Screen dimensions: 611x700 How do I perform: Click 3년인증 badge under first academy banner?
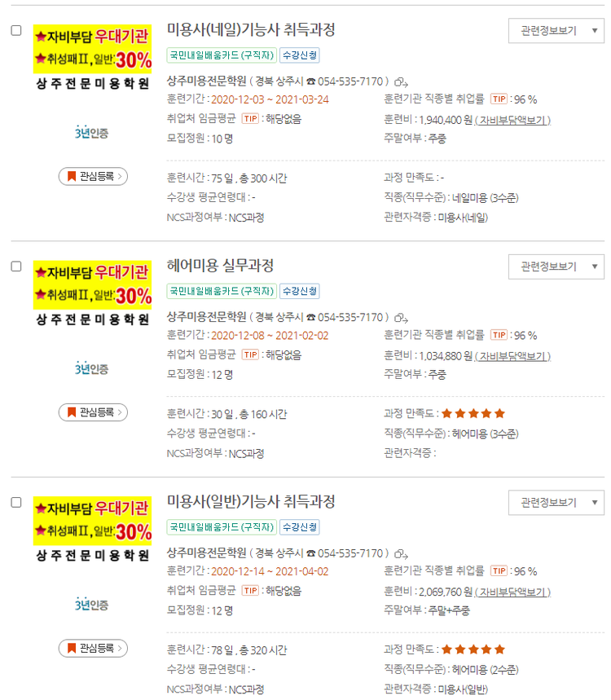pyautogui.click(x=91, y=133)
